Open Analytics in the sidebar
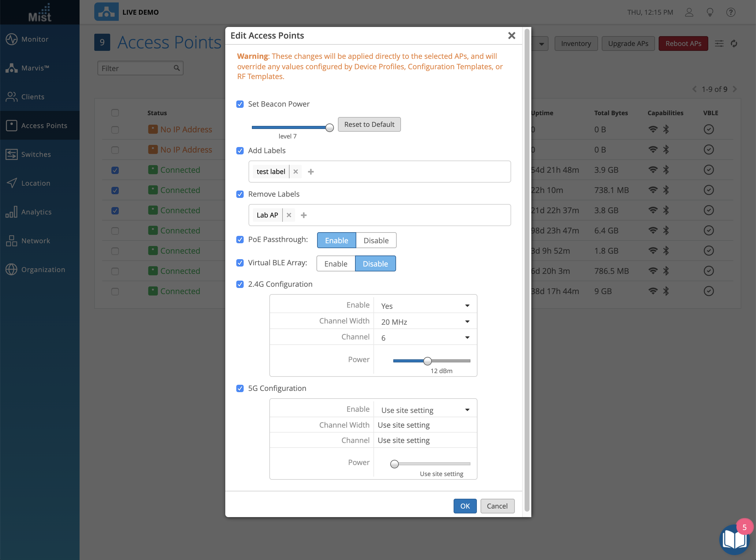 36,212
